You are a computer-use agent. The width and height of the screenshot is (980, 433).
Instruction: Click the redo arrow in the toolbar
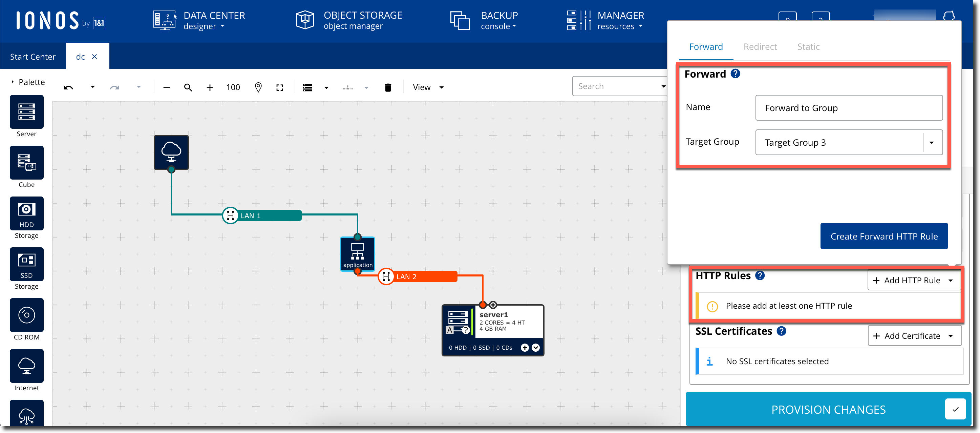[x=114, y=87]
